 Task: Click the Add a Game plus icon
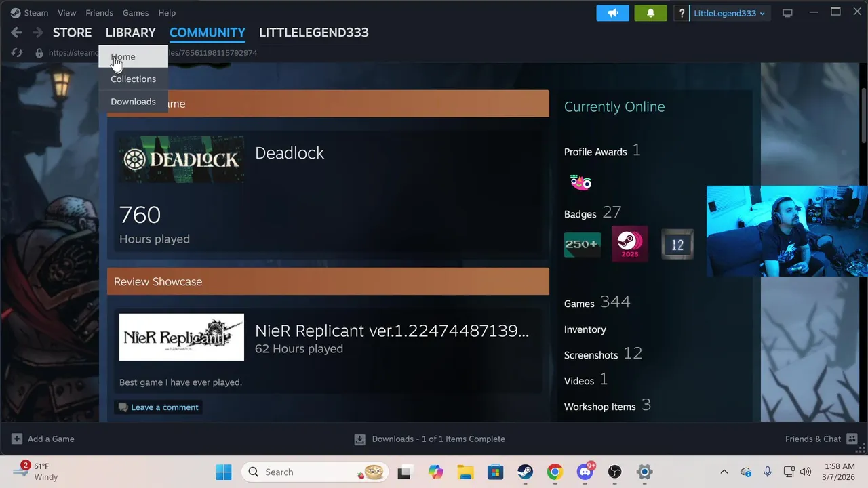click(17, 439)
